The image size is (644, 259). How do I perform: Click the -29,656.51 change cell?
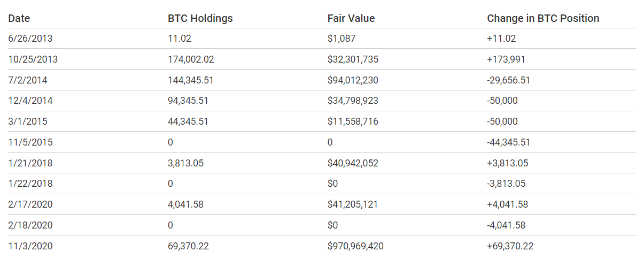(x=508, y=80)
